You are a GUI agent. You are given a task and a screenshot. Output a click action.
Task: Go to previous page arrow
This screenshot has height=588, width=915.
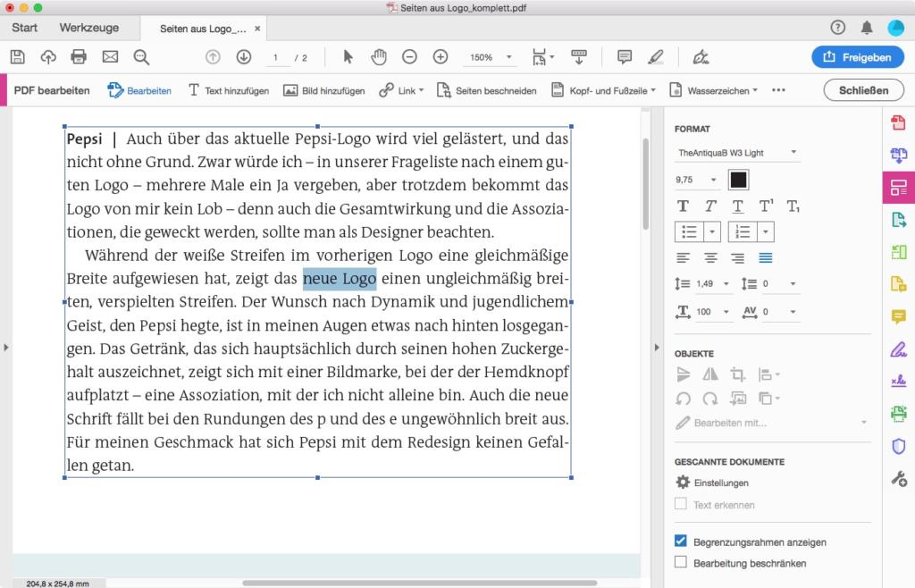(x=213, y=57)
